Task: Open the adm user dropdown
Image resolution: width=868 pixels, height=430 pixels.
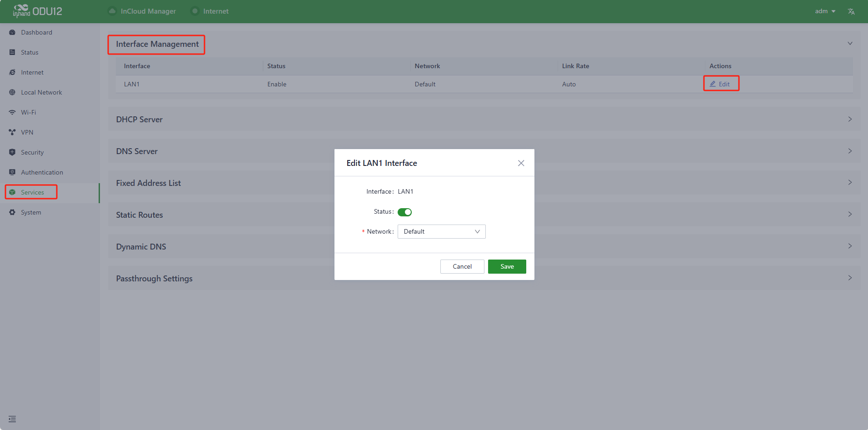Action: click(825, 11)
